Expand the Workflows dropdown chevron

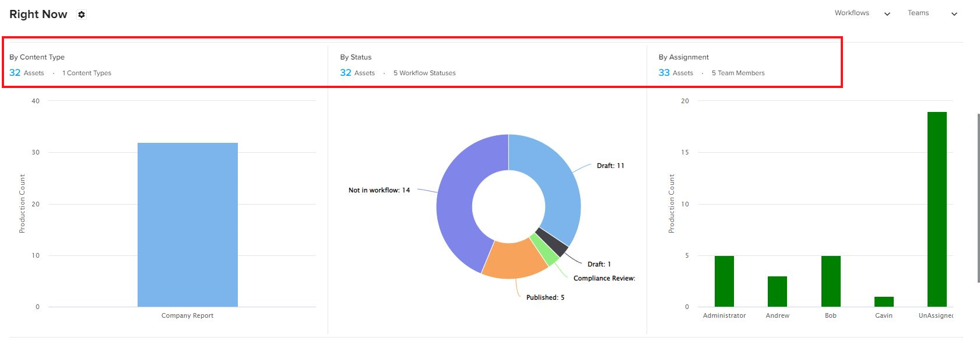tap(887, 14)
